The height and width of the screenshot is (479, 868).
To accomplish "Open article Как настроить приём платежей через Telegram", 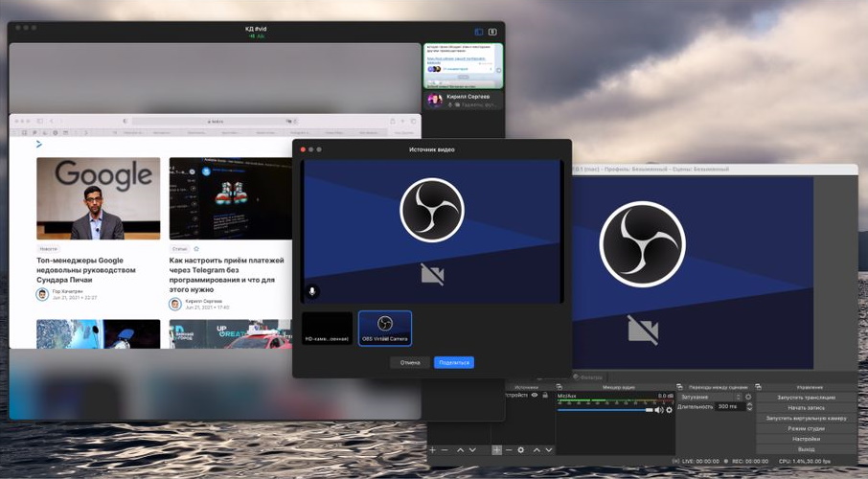I will (x=226, y=275).
